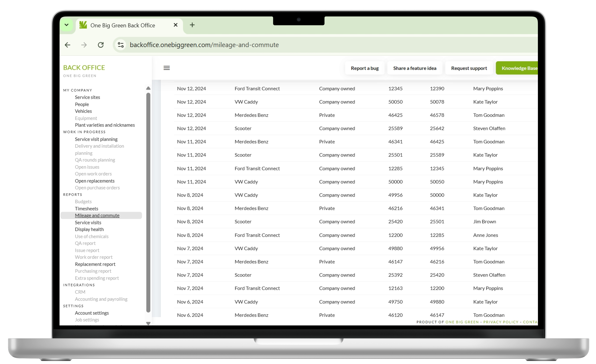Click start mileage 49750

[396, 302]
